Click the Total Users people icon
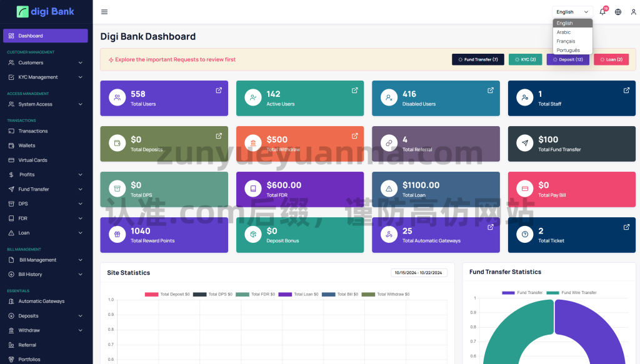Image resolution: width=640 pixels, height=364 pixels. [117, 97]
